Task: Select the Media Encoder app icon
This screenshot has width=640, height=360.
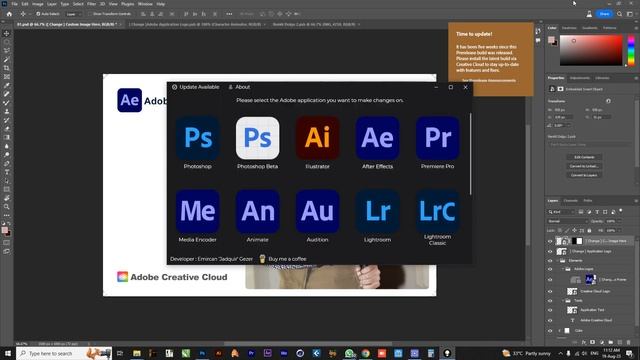Action: (198, 211)
